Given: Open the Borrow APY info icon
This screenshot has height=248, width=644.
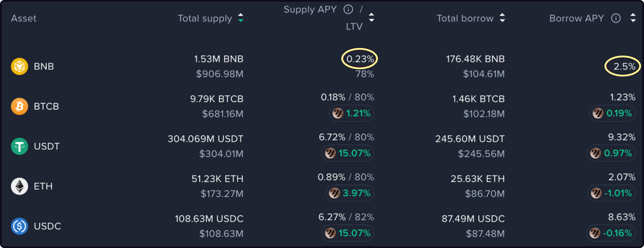Looking at the screenshot, I should 616,18.
